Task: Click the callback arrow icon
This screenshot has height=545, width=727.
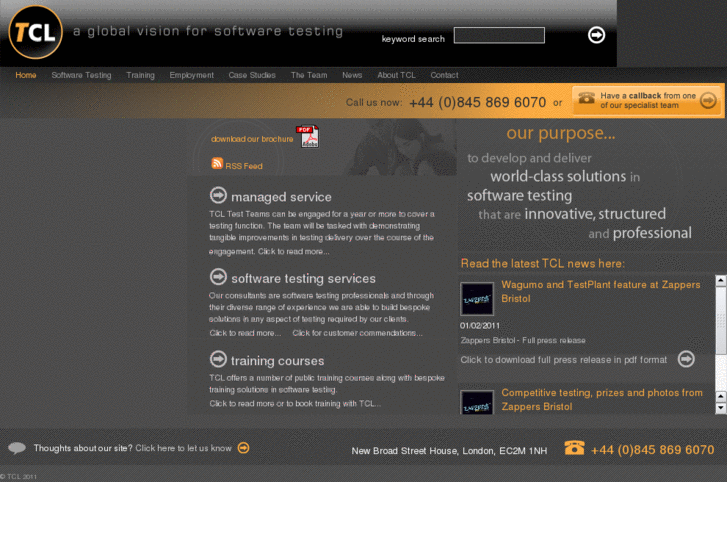Action: tap(708, 100)
